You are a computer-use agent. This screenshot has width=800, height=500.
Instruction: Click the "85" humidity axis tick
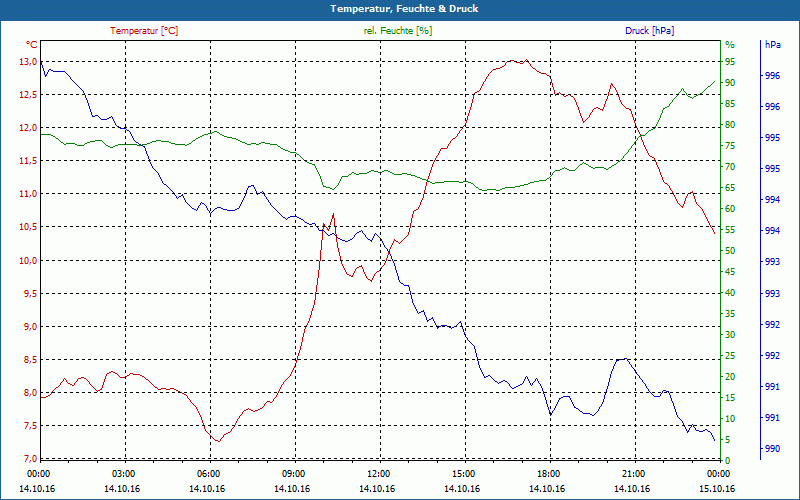coord(730,104)
